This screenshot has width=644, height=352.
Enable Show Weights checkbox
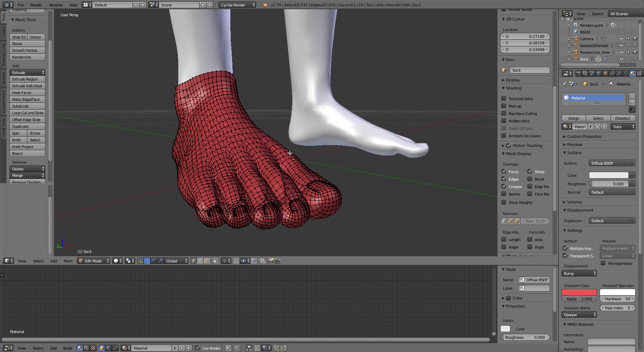504,202
